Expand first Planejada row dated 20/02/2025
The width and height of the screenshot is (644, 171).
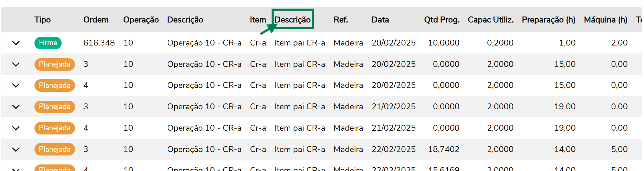pyautogui.click(x=16, y=64)
